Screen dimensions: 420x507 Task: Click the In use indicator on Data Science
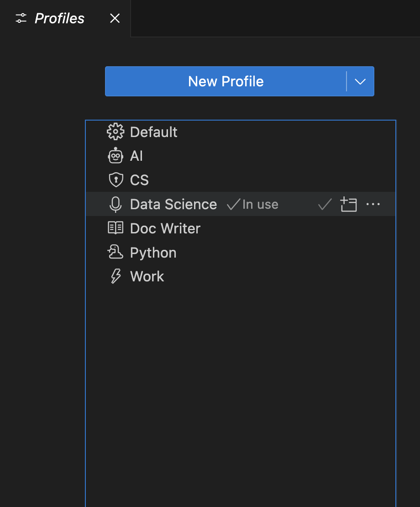pos(252,204)
